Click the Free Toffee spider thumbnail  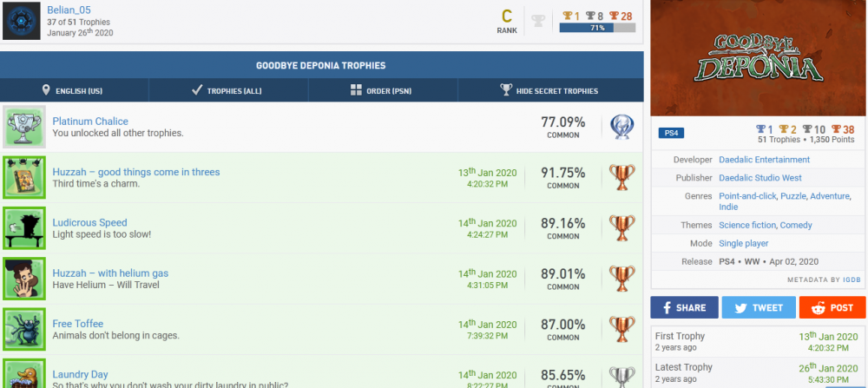click(x=23, y=329)
